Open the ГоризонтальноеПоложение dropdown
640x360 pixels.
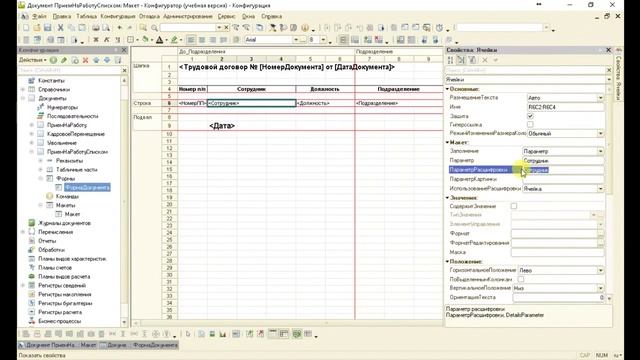click(x=600, y=270)
